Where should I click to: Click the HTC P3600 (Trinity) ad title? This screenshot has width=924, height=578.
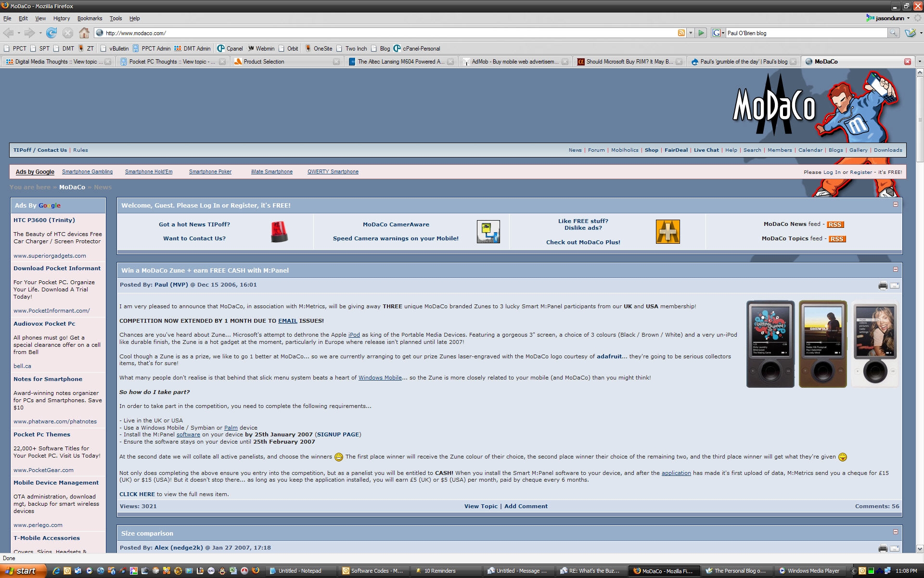[x=44, y=220]
